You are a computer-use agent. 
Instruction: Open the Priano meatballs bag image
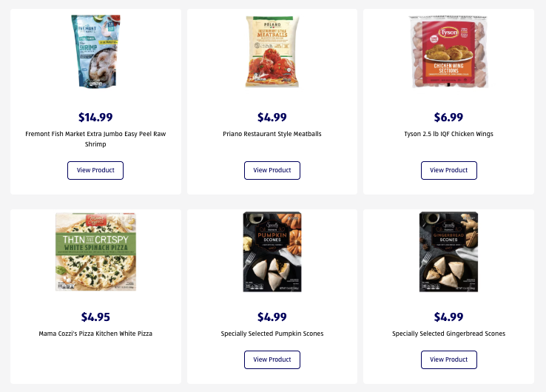point(272,52)
